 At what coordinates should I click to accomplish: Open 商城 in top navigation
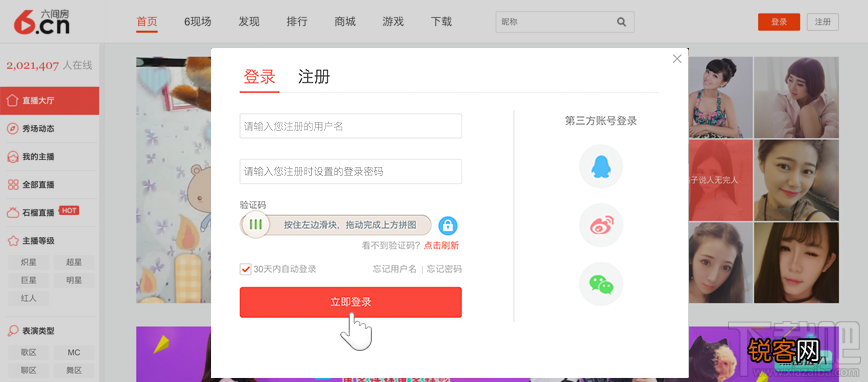tap(345, 22)
